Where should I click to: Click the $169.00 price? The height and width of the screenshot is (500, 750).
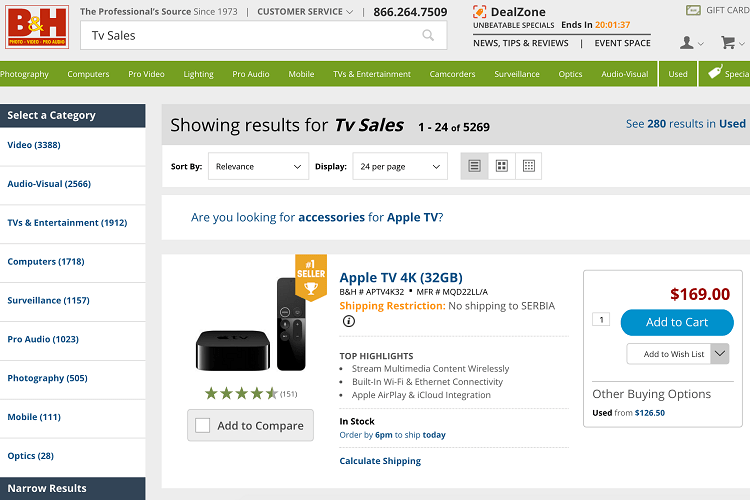tap(700, 294)
